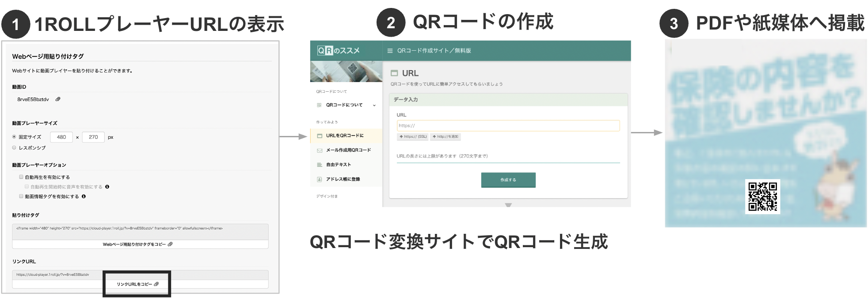Screen dimensions: 868x301
Task: Click the video ID text 8rveE5Bbztdv
Action: click(x=33, y=99)
